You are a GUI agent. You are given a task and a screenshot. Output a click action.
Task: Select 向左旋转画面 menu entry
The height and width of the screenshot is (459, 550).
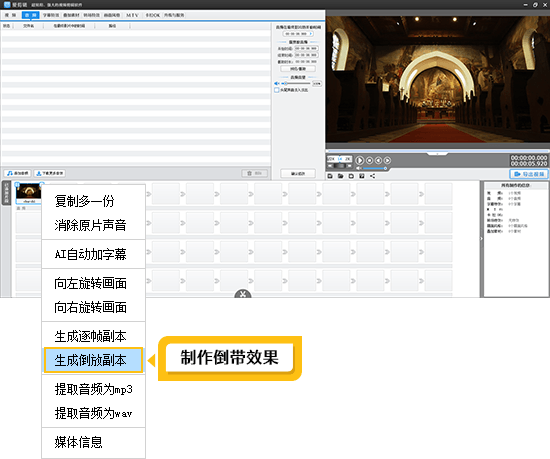(x=93, y=283)
